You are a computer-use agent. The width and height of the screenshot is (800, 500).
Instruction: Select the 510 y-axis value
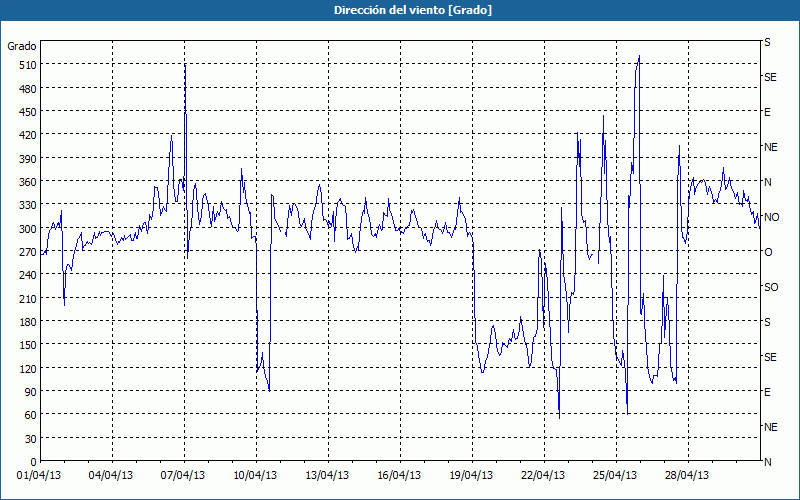click(x=28, y=65)
